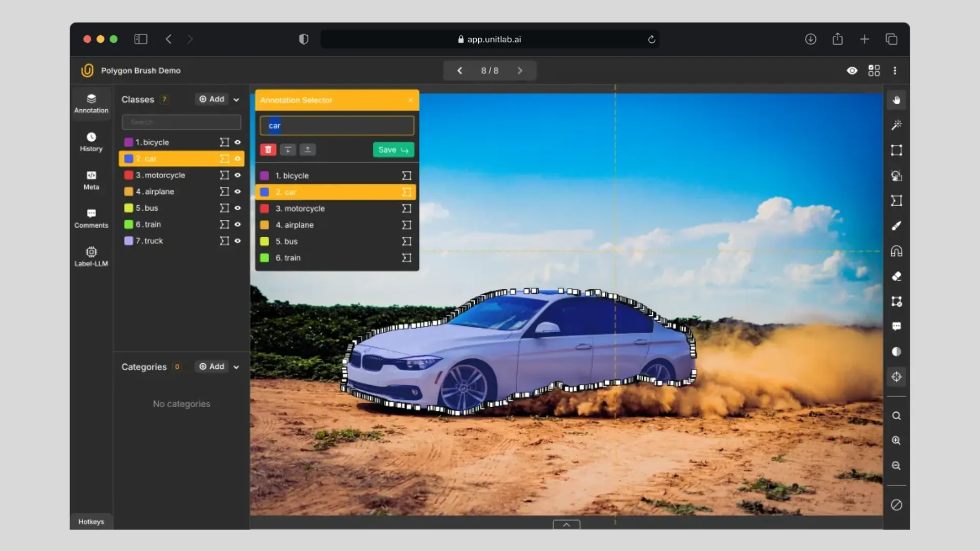Click the zoom out magnifier icon
This screenshot has height=551, width=980.
click(896, 466)
